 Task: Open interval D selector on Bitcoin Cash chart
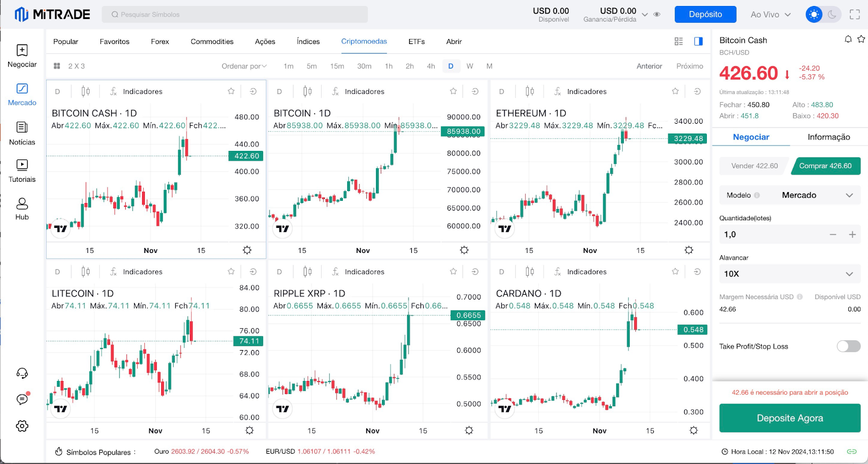coord(58,92)
